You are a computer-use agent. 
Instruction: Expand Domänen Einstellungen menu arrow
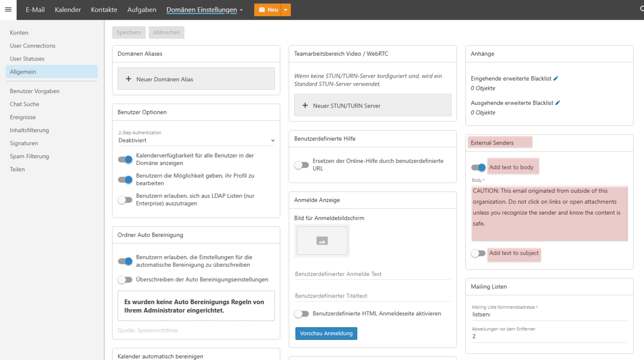[x=241, y=10]
